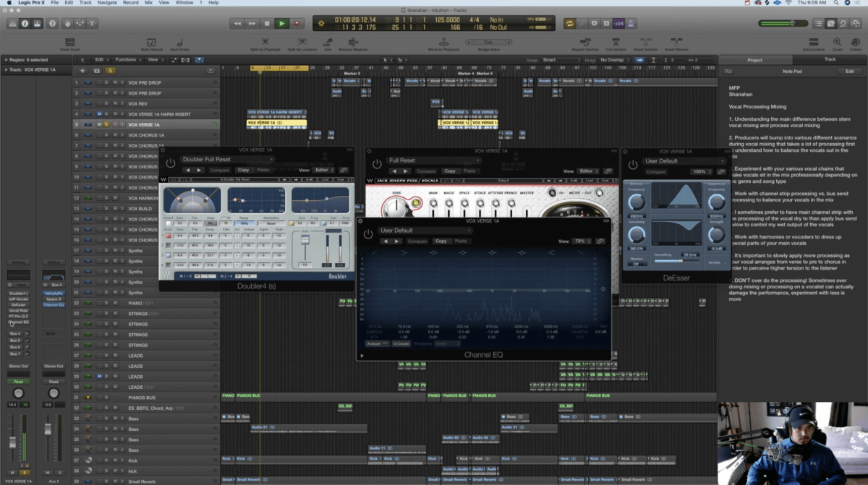868x485 pixels.
Task: Click the Fast Forward transport button
Action: tap(252, 24)
